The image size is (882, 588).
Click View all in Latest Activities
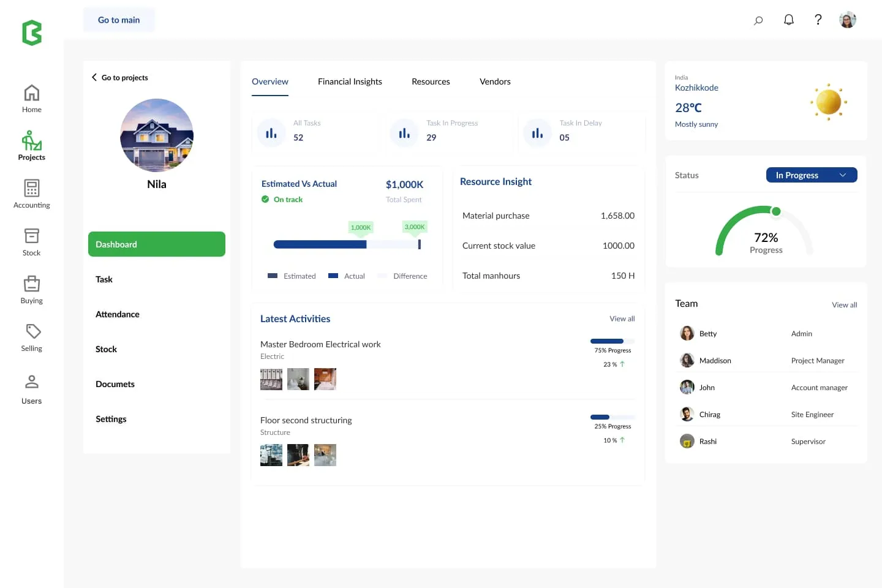622,318
